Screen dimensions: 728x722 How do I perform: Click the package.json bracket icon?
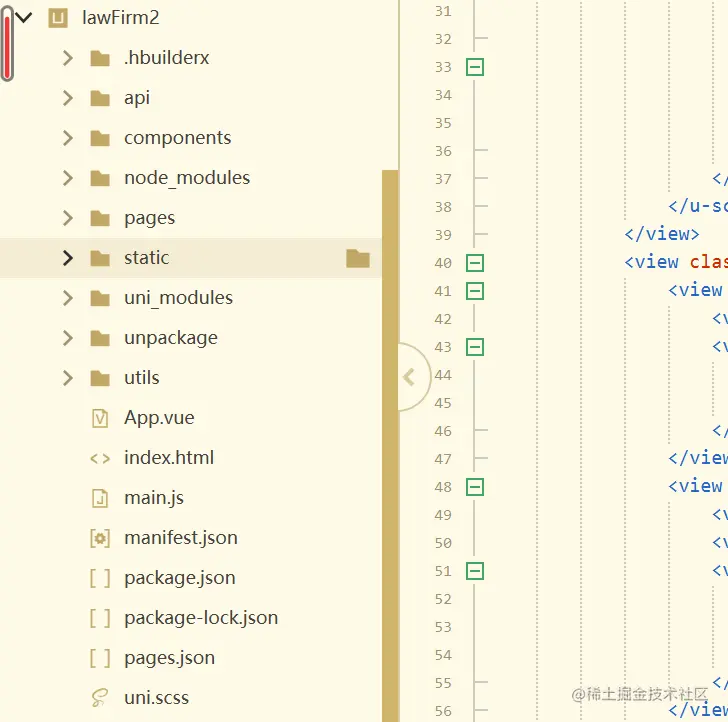click(100, 579)
